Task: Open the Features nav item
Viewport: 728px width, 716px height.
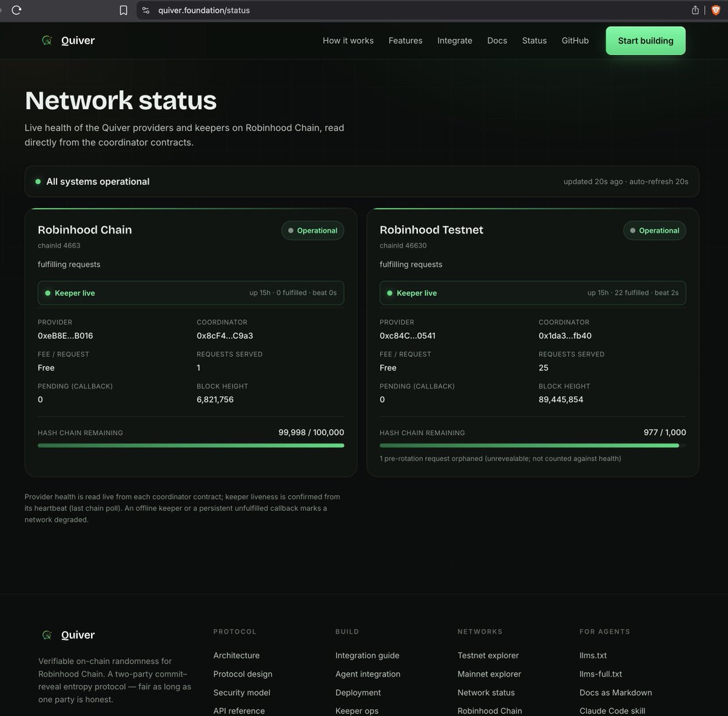Action: tap(405, 41)
